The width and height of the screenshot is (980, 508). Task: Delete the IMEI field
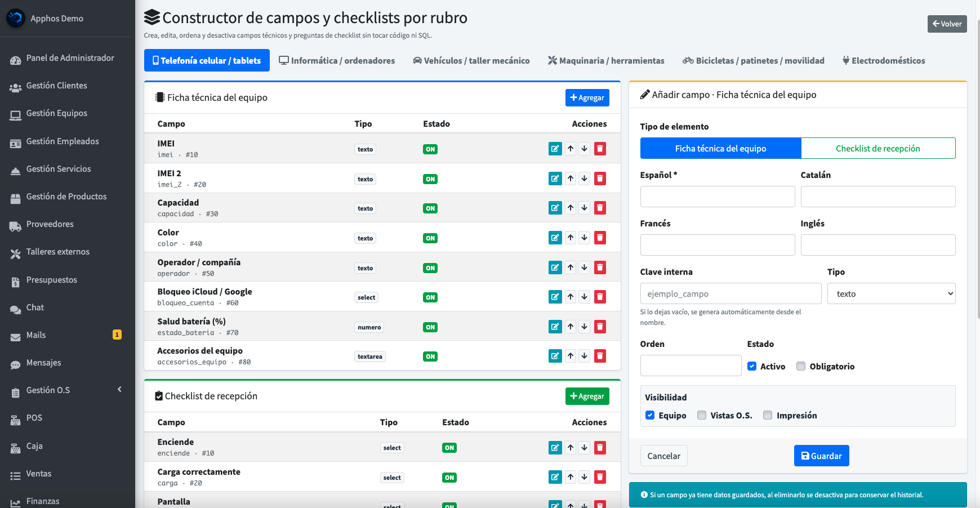tap(600, 149)
